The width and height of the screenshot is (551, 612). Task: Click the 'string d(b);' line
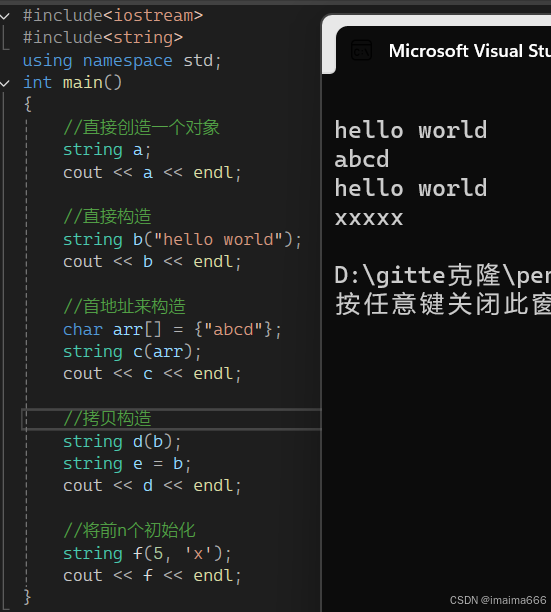(x=122, y=441)
